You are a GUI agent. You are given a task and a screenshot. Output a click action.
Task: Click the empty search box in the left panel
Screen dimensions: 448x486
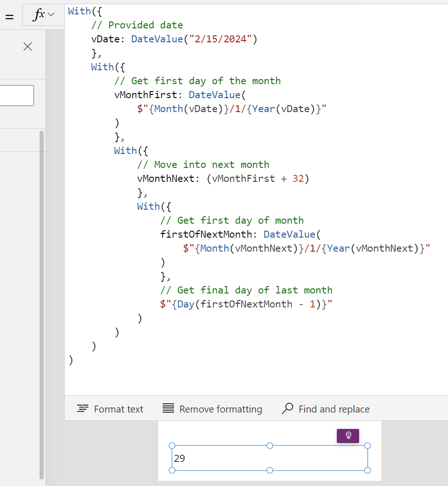pyautogui.click(x=17, y=95)
